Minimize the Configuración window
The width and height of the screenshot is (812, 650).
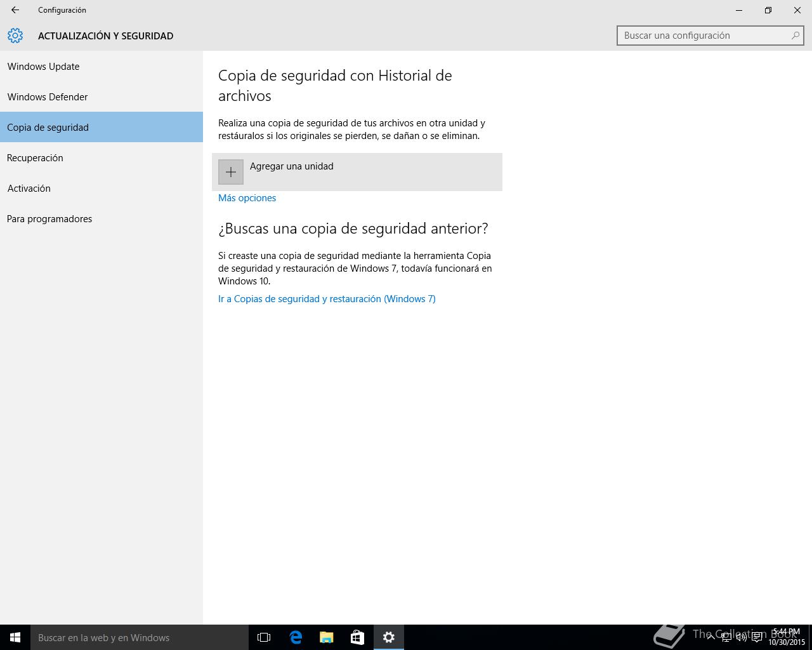click(739, 10)
